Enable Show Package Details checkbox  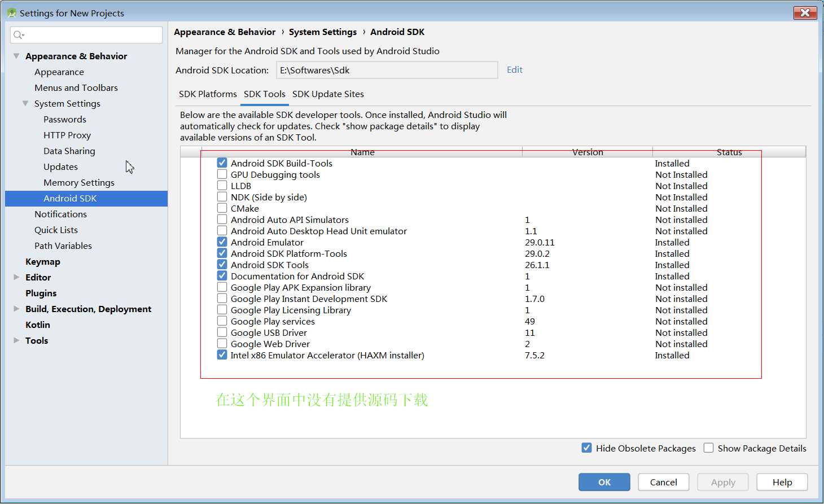[x=709, y=448]
